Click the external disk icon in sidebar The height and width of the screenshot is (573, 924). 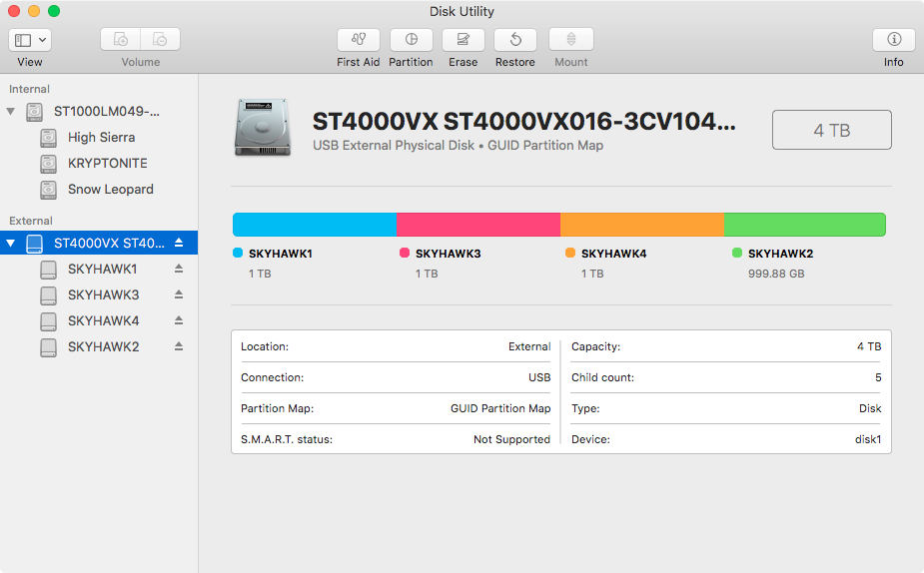click(x=35, y=244)
